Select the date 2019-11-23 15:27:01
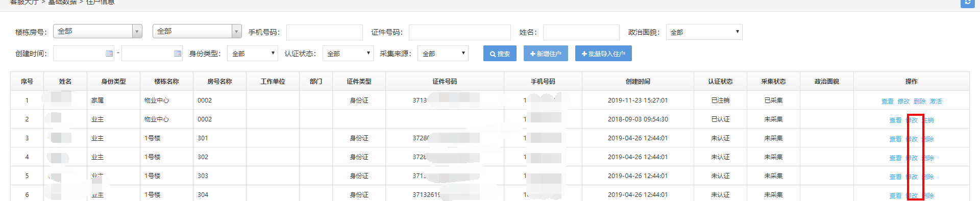This screenshot has height=201, width=980. click(638, 100)
